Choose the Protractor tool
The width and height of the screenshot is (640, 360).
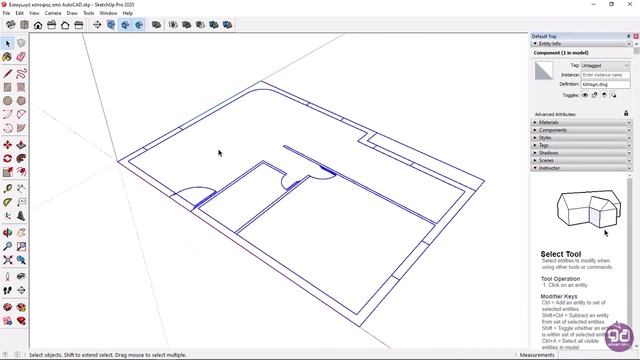tap(7, 202)
